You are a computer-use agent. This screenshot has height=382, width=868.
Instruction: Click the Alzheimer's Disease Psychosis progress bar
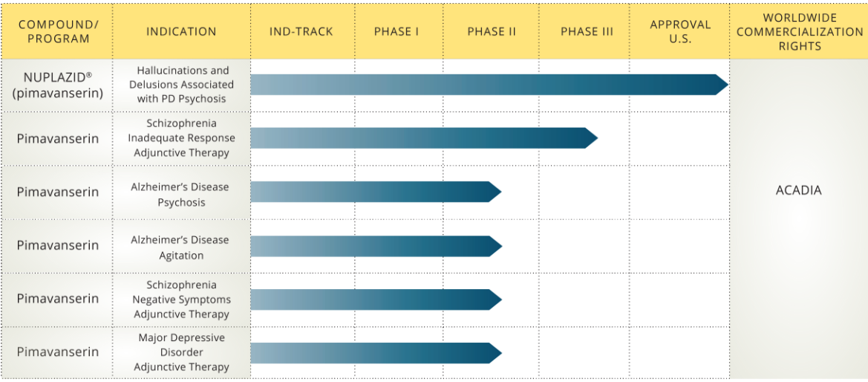(x=375, y=192)
